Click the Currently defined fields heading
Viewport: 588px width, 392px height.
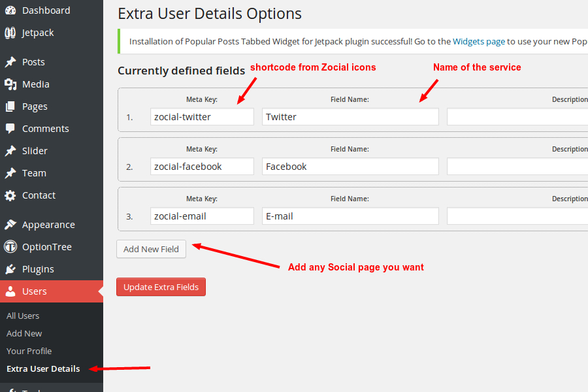pyautogui.click(x=182, y=71)
